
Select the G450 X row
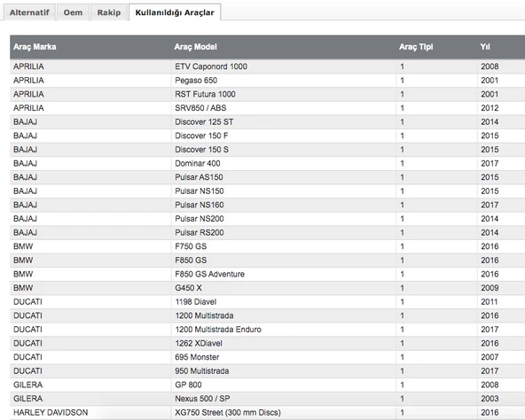268,288
